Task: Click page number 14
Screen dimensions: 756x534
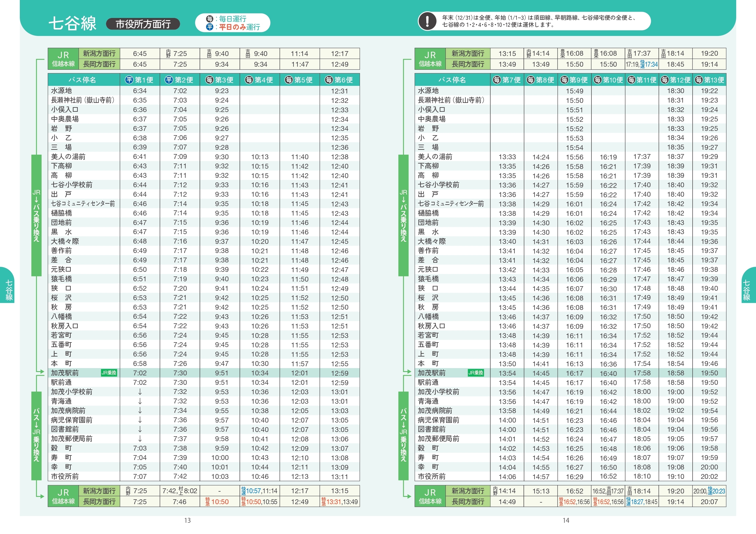Action: 566,521
